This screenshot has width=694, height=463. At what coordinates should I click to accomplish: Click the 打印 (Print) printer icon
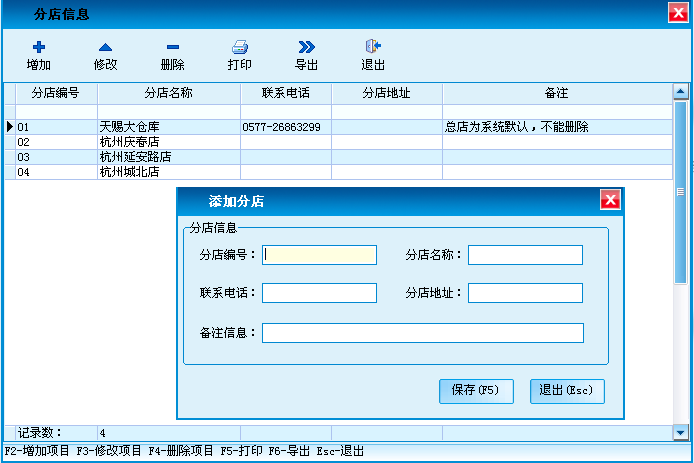(x=239, y=47)
